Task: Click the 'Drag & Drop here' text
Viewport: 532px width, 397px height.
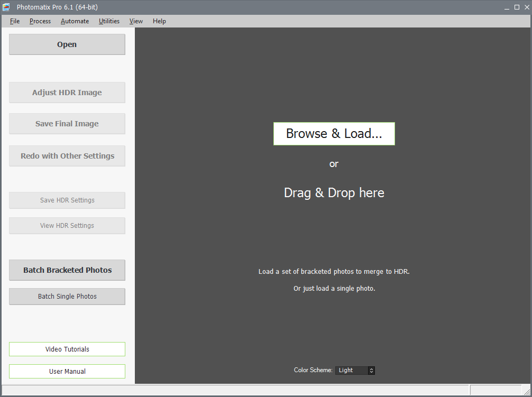Action: tap(334, 192)
